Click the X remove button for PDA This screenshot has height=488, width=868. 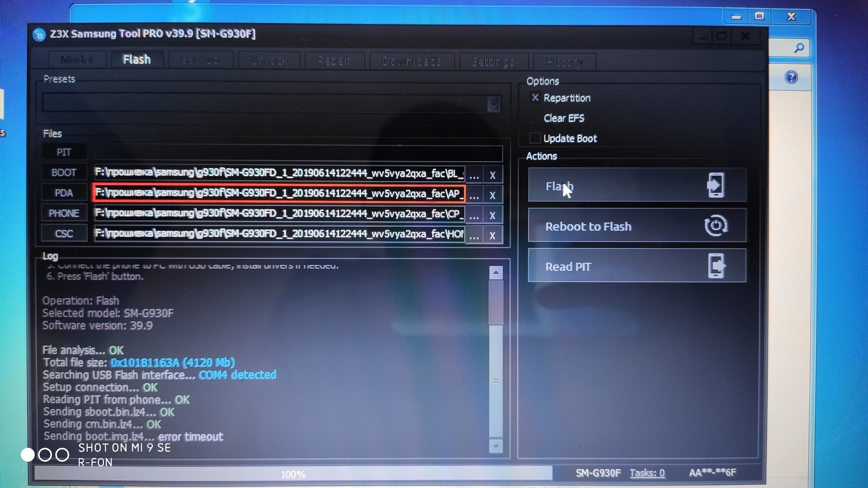[492, 194]
